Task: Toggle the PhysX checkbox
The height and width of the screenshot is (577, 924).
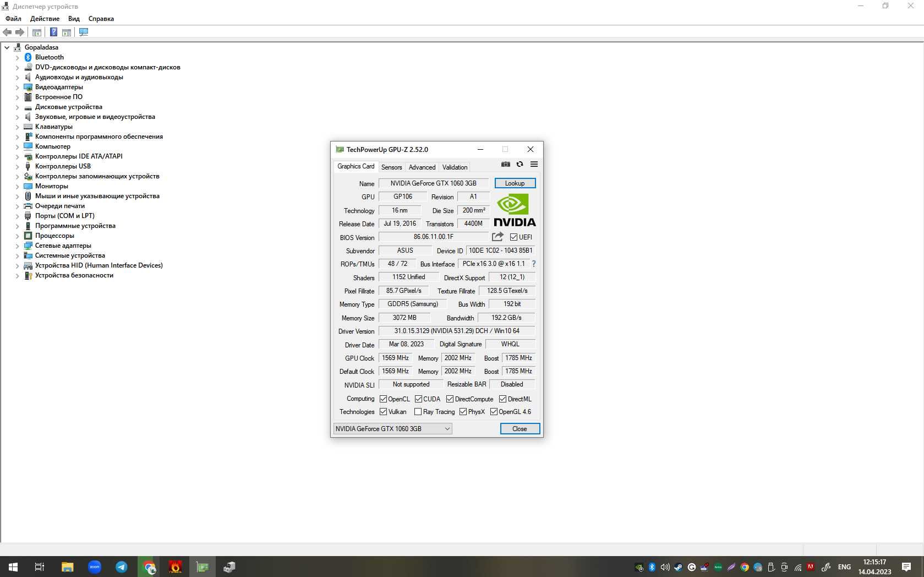Action: (x=463, y=412)
